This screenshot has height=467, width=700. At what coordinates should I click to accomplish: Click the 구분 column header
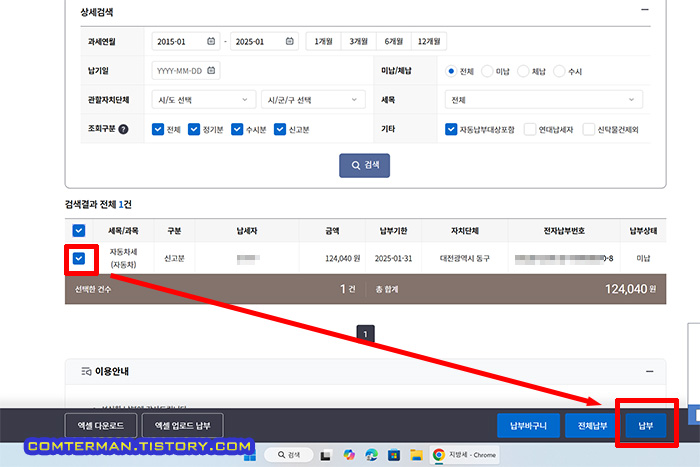point(174,230)
